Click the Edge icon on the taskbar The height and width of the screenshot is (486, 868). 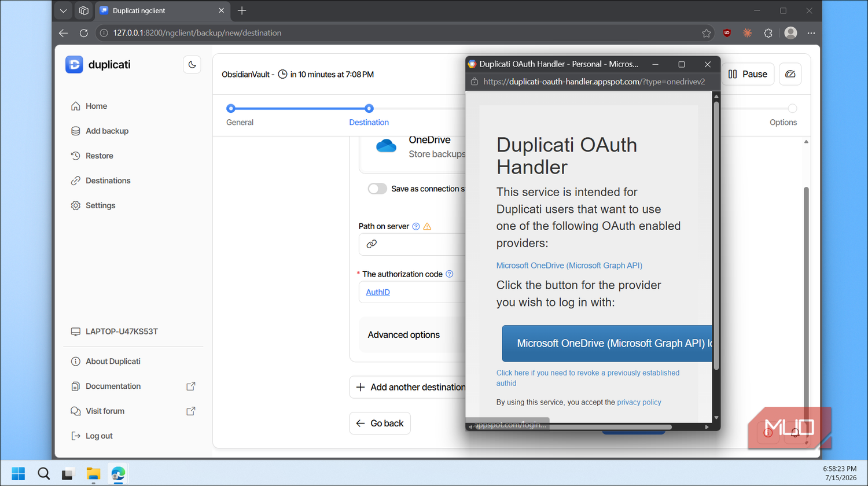coord(118,474)
